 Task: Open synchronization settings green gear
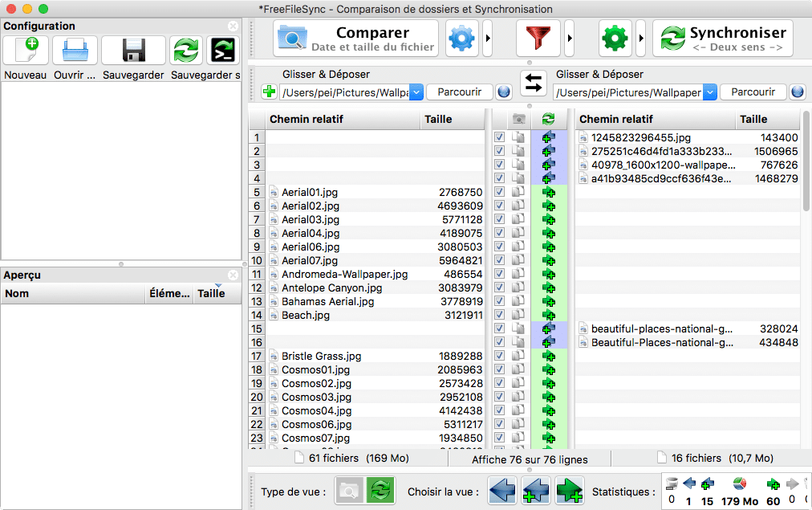point(615,39)
